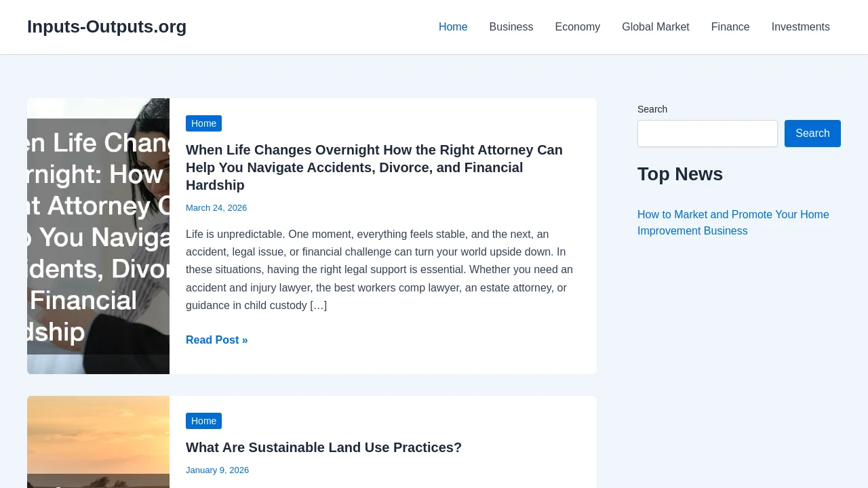Click the Home category badge on attorney post

coord(203,123)
